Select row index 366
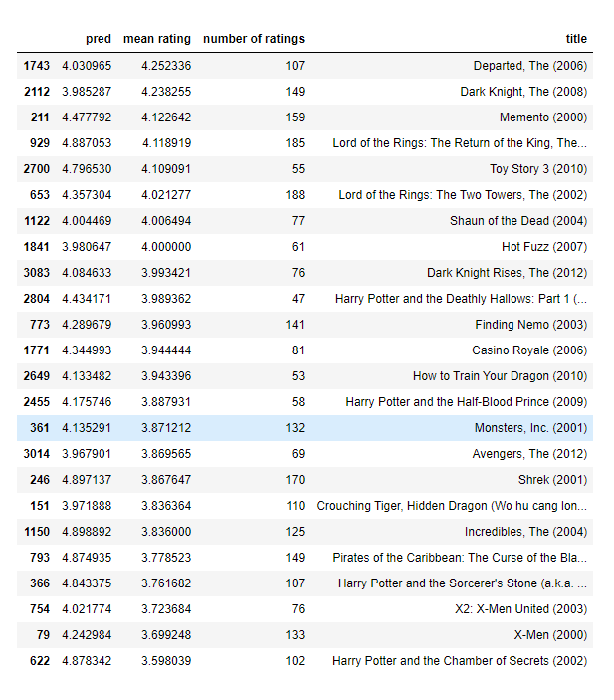This screenshot has height=700, width=614. pyautogui.click(x=40, y=583)
